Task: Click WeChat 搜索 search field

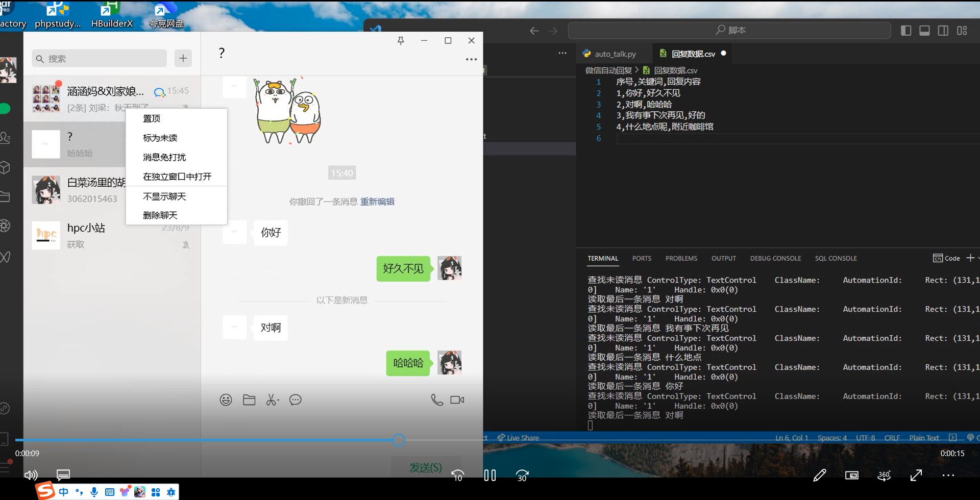Action: (100, 58)
